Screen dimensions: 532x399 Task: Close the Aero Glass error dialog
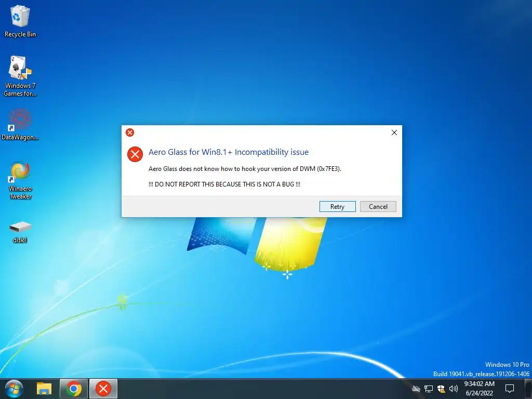(x=394, y=132)
